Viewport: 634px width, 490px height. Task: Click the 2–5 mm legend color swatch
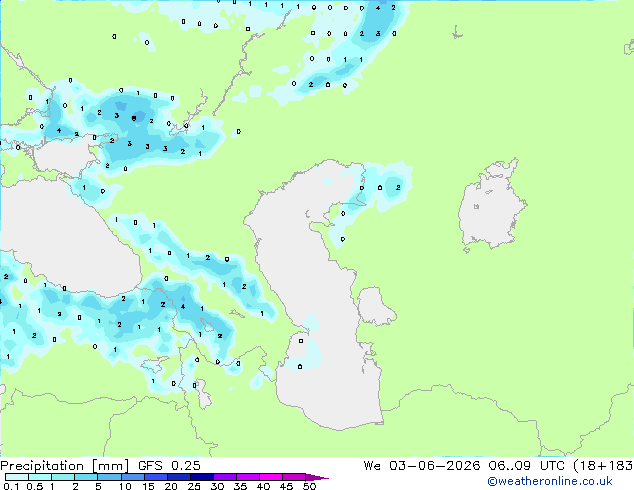tap(86, 477)
